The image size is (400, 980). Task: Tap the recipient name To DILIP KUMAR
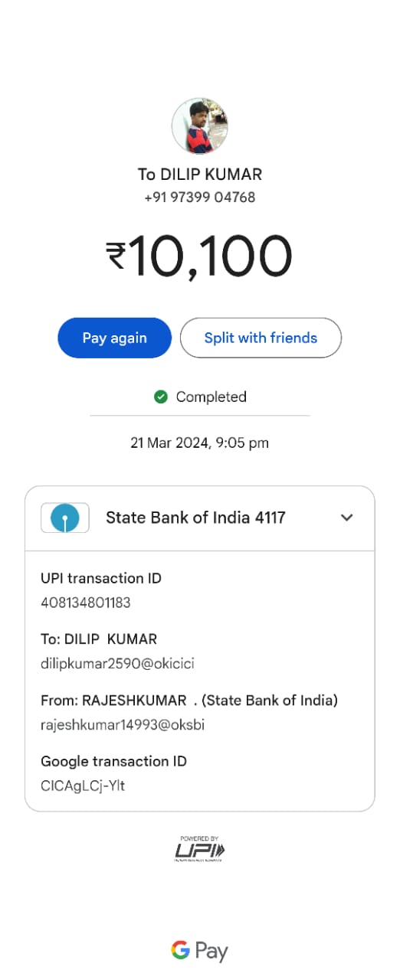pyautogui.click(x=200, y=175)
